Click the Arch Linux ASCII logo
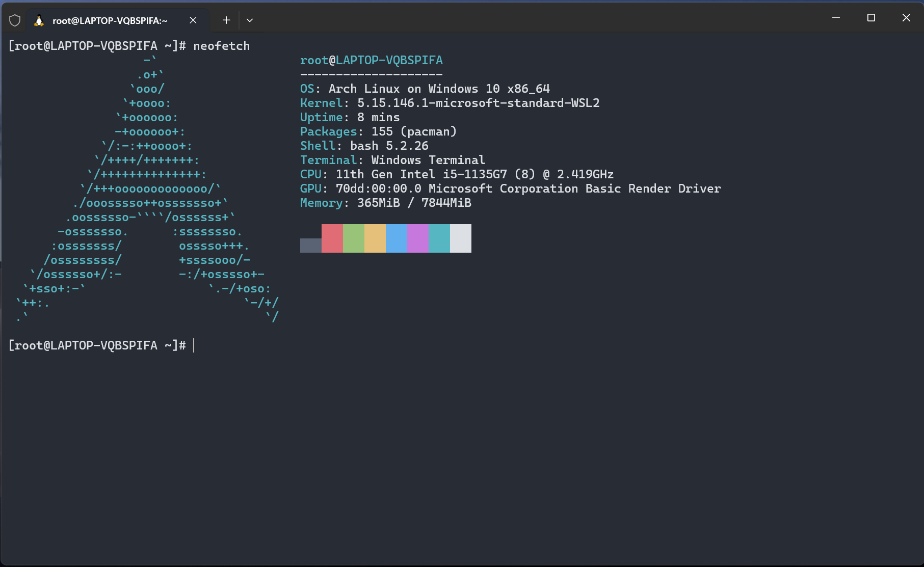 [148, 189]
